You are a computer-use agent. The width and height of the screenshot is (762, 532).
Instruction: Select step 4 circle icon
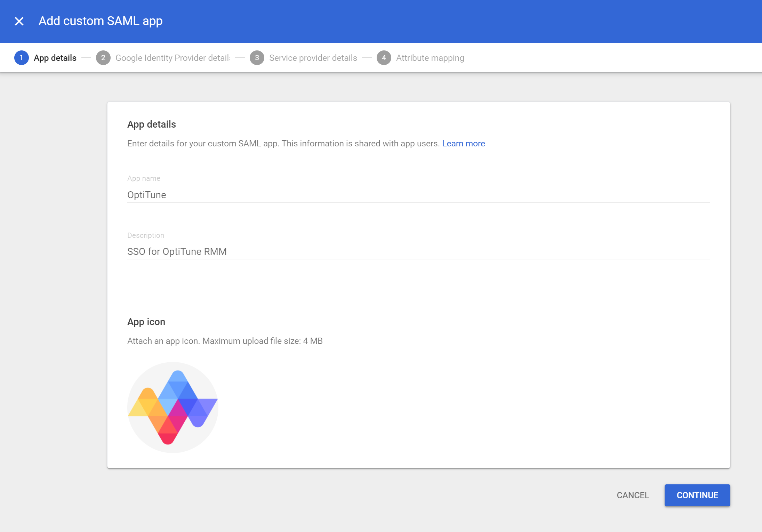pos(384,58)
